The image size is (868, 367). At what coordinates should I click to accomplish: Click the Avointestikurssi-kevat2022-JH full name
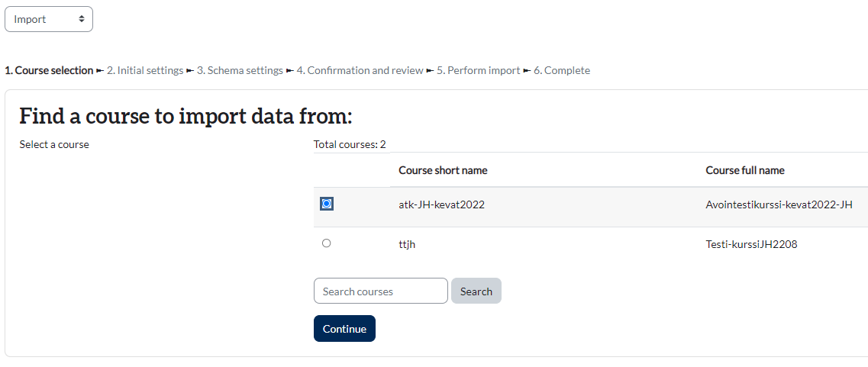click(779, 204)
